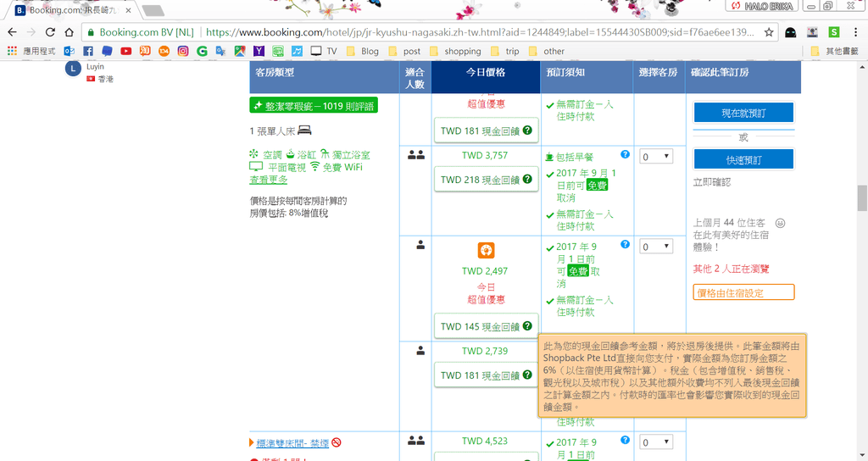Image resolution: width=868 pixels, height=461 pixels.
Task: Open room quantity dropdown for TWD 3,757 rate
Action: 656,157
